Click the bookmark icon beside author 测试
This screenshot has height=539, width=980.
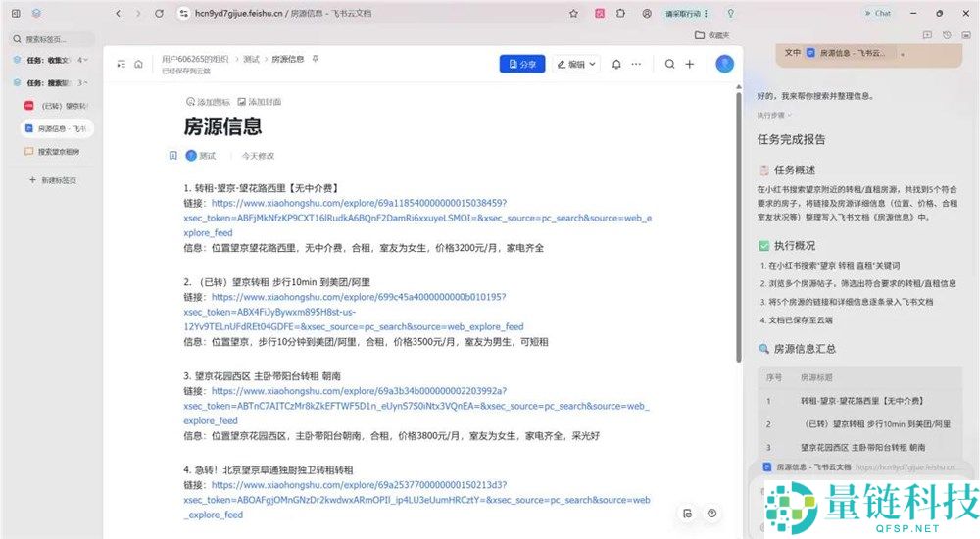173,156
